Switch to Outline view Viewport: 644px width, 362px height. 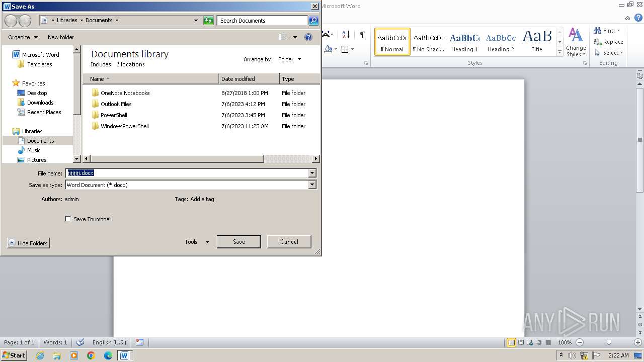click(x=538, y=342)
